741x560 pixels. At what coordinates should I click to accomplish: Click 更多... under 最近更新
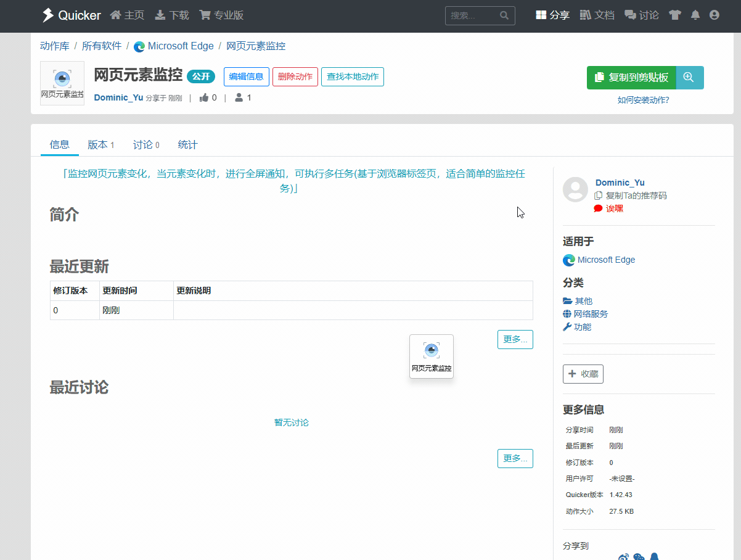coord(515,339)
